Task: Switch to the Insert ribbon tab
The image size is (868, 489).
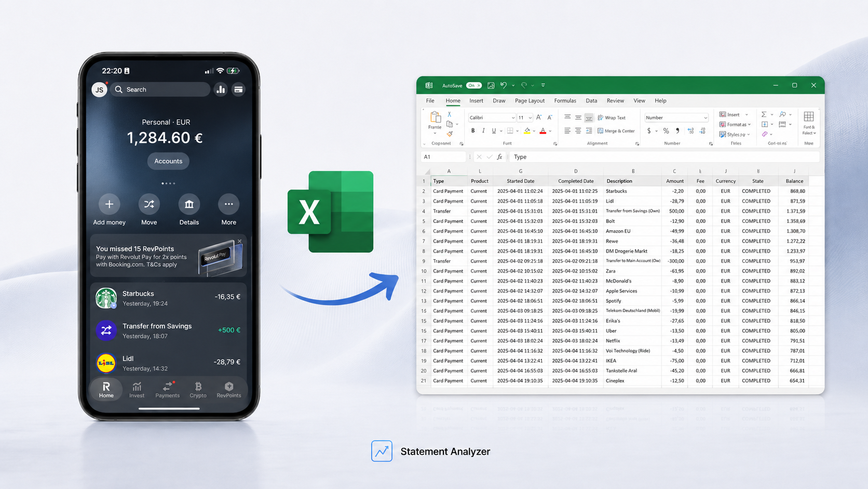Action: (476, 101)
